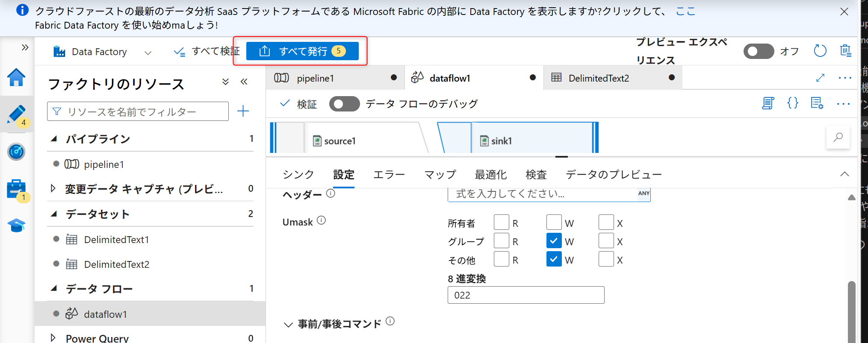Collapse the sink settings panel chevron
The width and height of the screenshot is (868, 343).
pyautogui.click(x=844, y=174)
